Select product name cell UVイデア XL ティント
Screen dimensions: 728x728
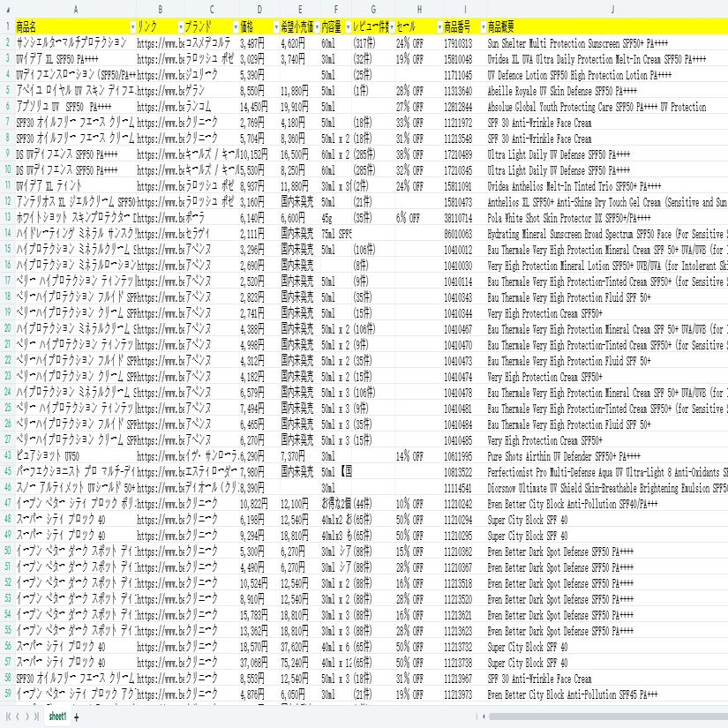pyautogui.click(x=76, y=186)
